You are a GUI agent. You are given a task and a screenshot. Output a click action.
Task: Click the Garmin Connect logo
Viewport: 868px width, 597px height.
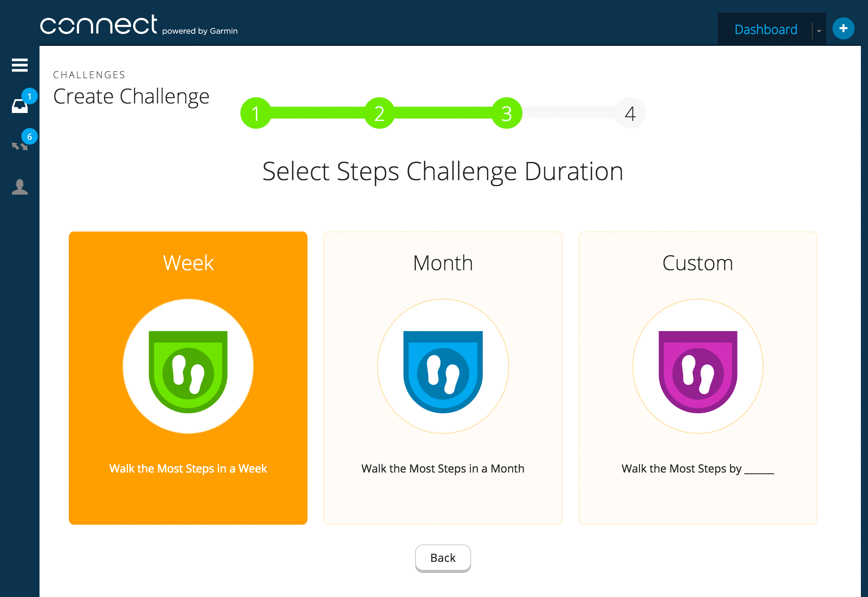(139, 25)
